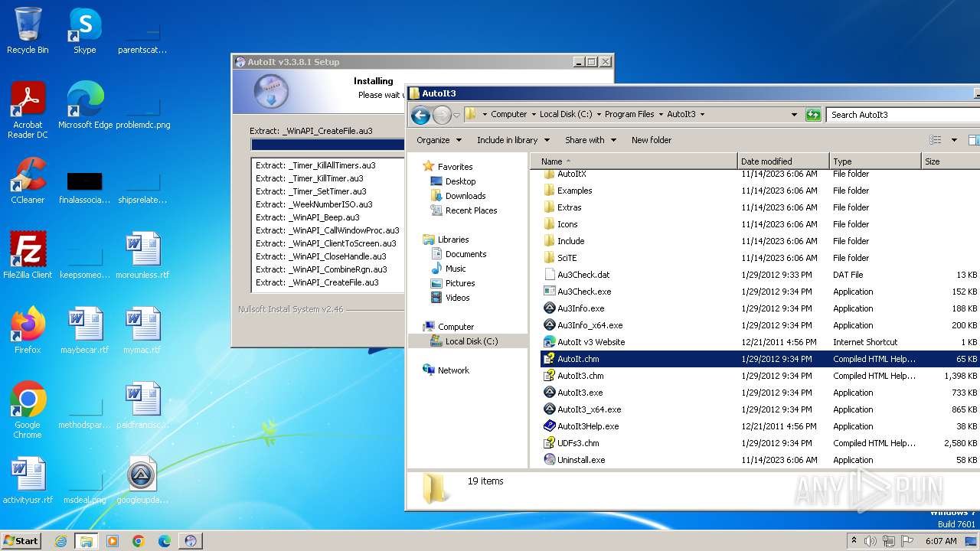The width and height of the screenshot is (980, 551).
Task: Open Windows Media Player taskbar icon
Action: 113,541
